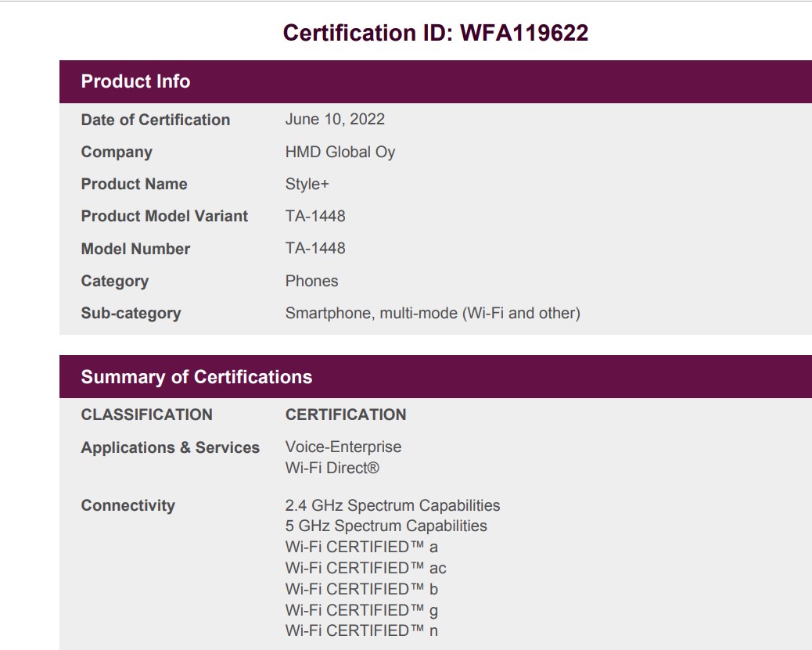Select the Voice-Enterprise certification entry
The width and height of the screenshot is (812, 650).
[343, 447]
